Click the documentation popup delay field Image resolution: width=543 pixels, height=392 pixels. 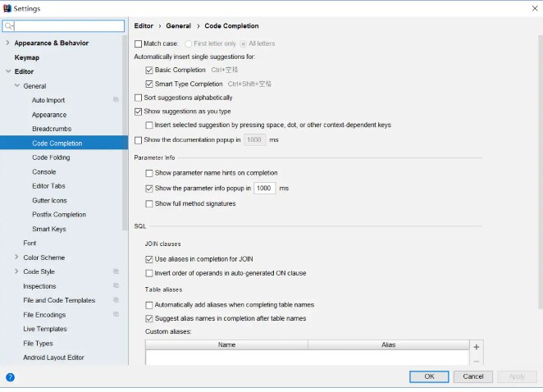[254, 140]
